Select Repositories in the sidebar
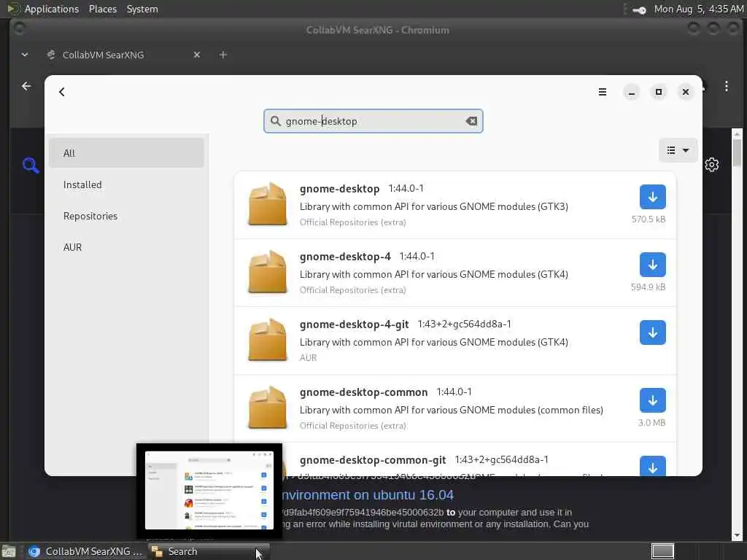 126,216
